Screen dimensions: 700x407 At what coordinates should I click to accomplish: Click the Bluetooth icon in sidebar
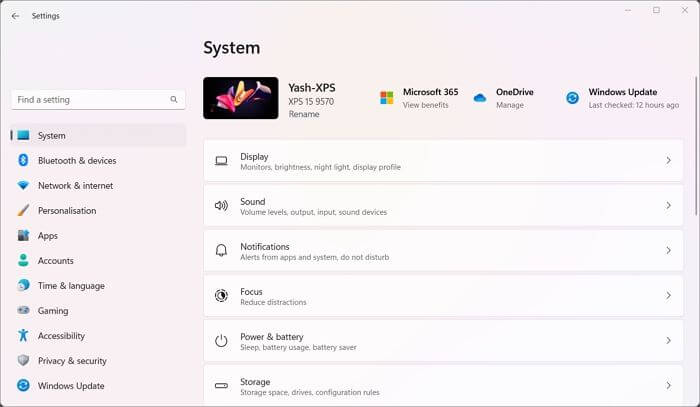click(x=23, y=160)
